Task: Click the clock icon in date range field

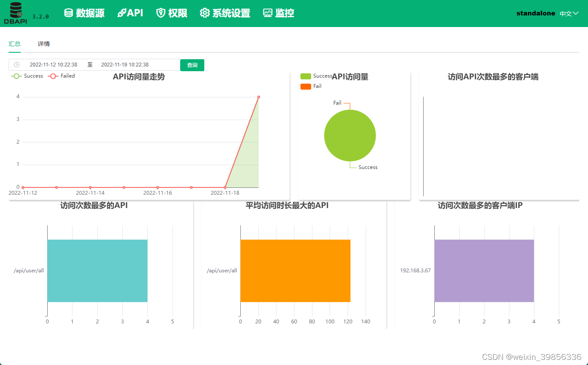Action: (17, 65)
